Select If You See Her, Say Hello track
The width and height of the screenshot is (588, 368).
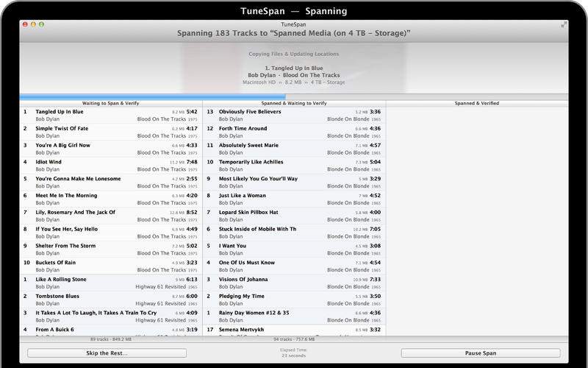pyautogui.click(x=111, y=233)
